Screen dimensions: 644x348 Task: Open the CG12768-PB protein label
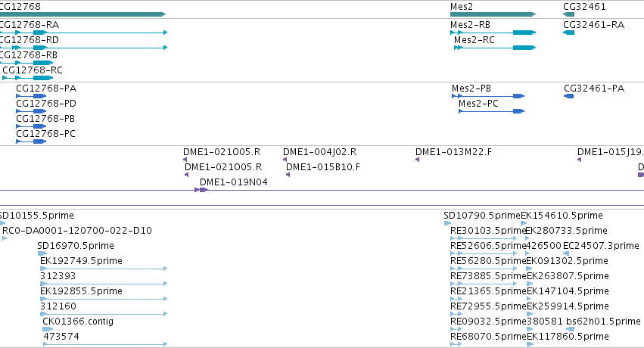(x=45, y=119)
